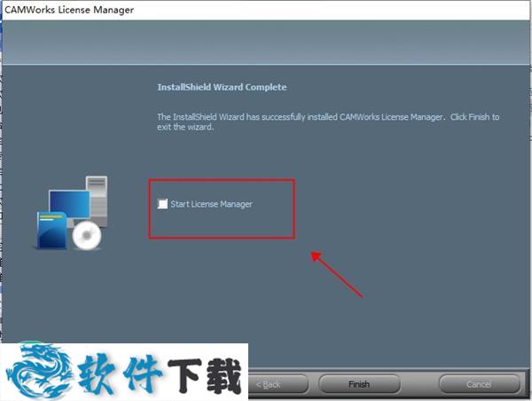Click Finish to exit the wizard
This screenshot has height=401, width=532.
point(359,384)
